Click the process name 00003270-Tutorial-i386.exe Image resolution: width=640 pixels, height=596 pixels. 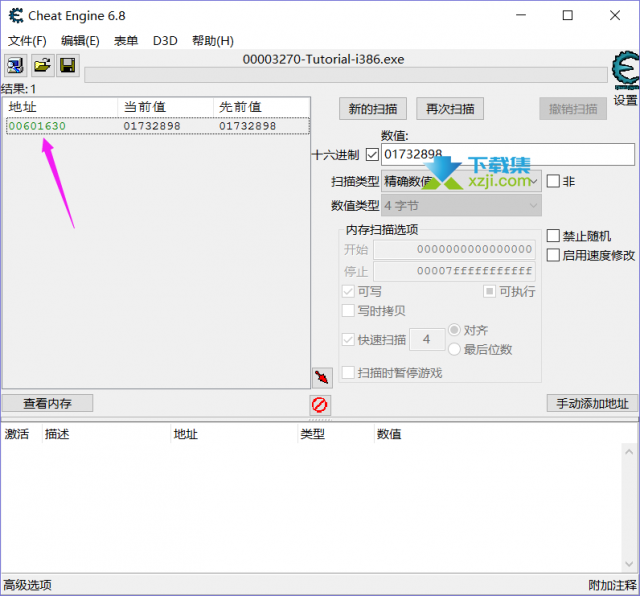click(x=323, y=60)
